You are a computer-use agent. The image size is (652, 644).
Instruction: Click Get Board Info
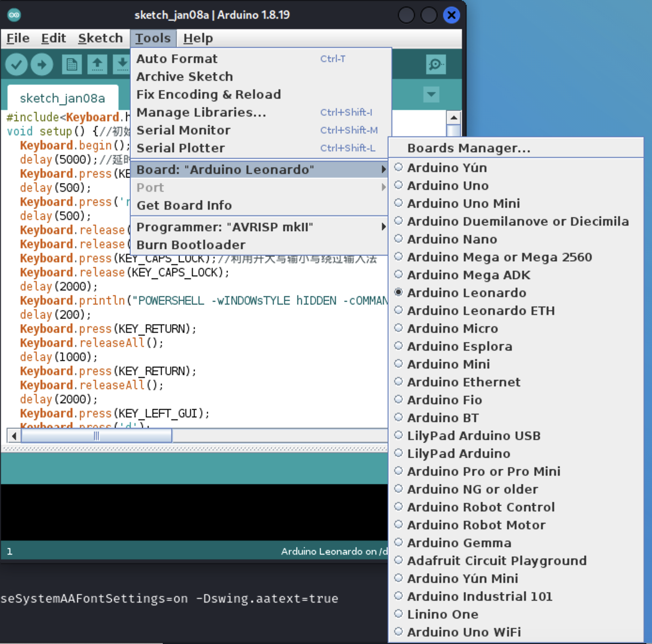pyautogui.click(x=260, y=205)
